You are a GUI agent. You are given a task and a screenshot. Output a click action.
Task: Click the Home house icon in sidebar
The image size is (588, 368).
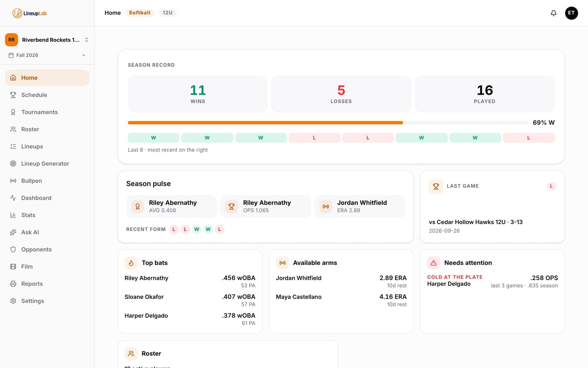(13, 78)
